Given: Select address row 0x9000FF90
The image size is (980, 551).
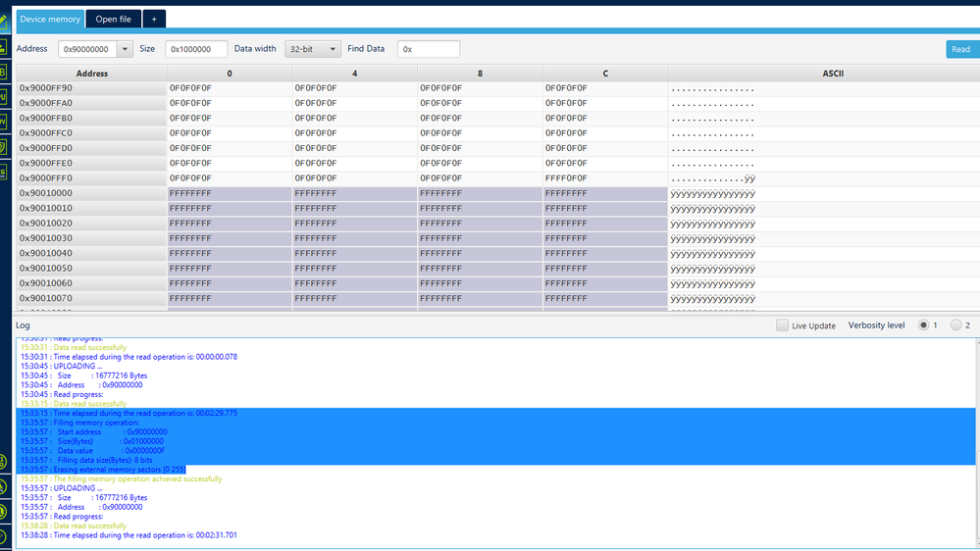Looking at the screenshot, I should coord(91,88).
